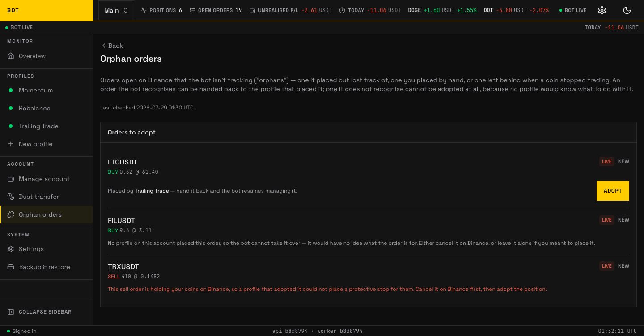Viewport: 644px width, 336px height.
Task: Click the Manage account wallet icon
Action: [x=11, y=179]
